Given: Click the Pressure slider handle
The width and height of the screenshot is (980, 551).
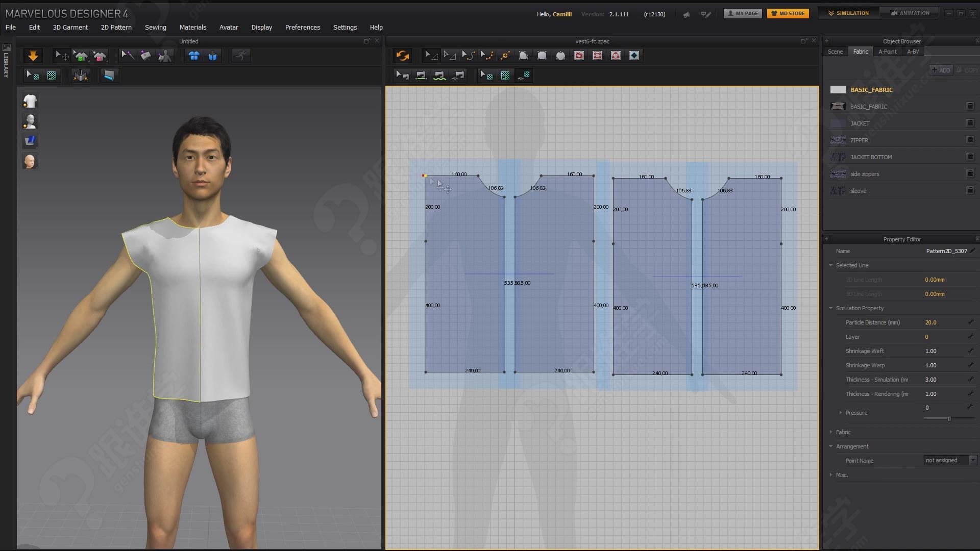Looking at the screenshot, I should point(949,419).
